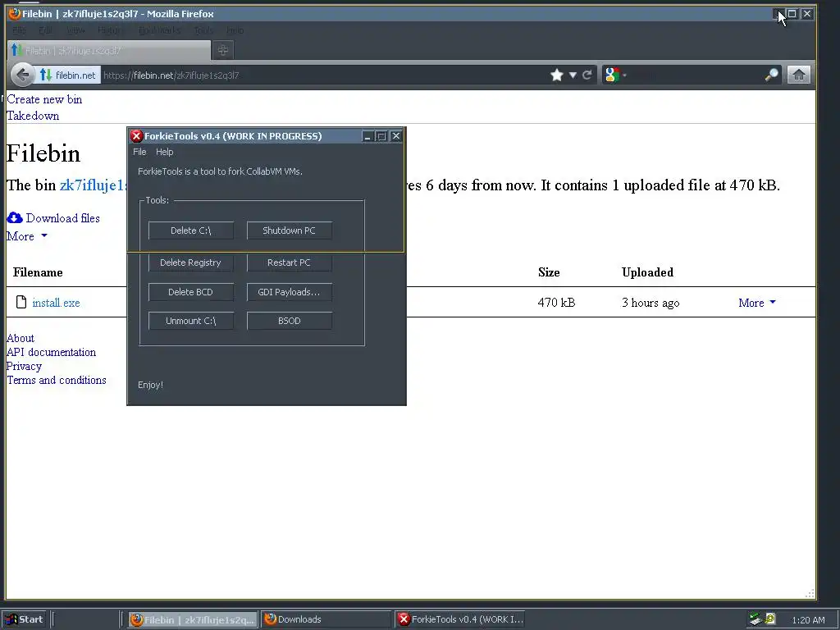The height and width of the screenshot is (630, 840).
Task: Switch to ForkieTools taskbar button
Action: tap(461, 619)
